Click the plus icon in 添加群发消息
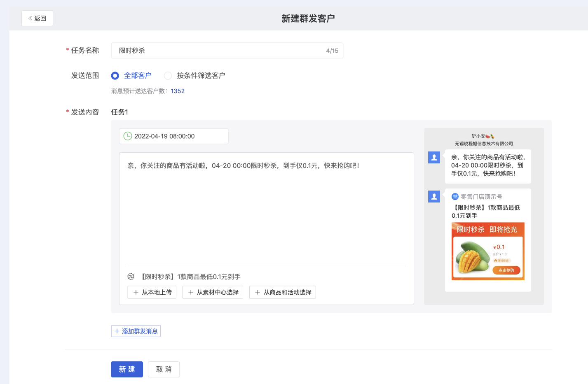The width and height of the screenshot is (588, 384). pyautogui.click(x=117, y=331)
